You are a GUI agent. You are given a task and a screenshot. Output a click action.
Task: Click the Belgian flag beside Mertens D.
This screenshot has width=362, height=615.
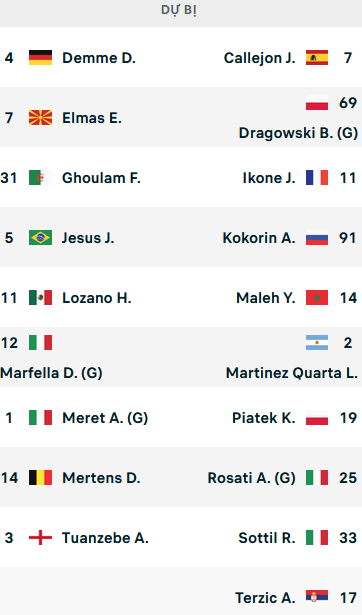[40, 478]
